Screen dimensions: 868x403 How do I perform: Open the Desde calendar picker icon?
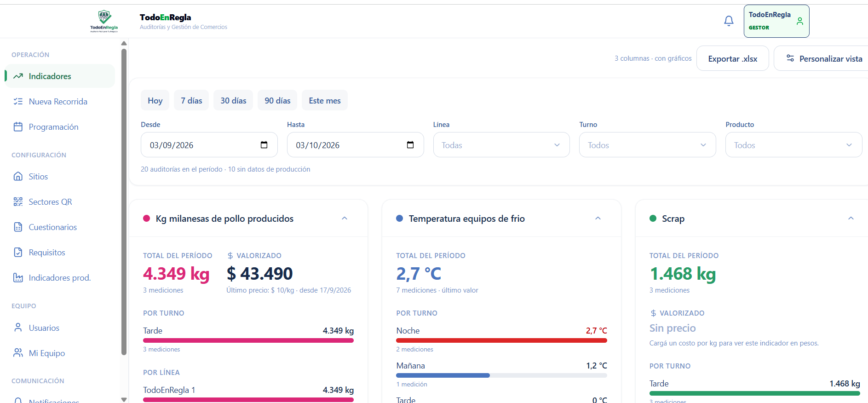pyautogui.click(x=264, y=145)
